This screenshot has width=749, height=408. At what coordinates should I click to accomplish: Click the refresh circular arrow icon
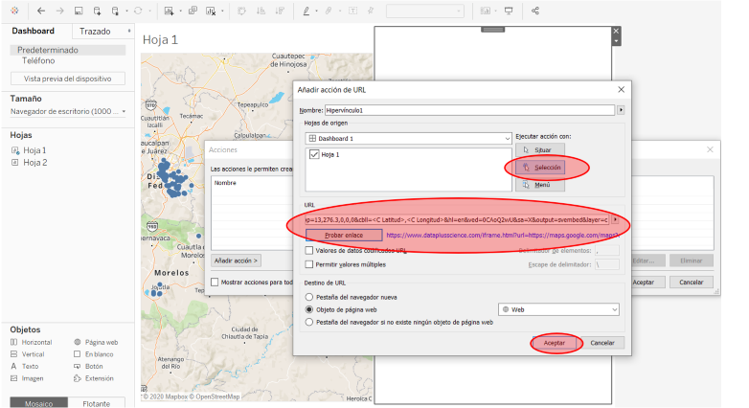138,11
